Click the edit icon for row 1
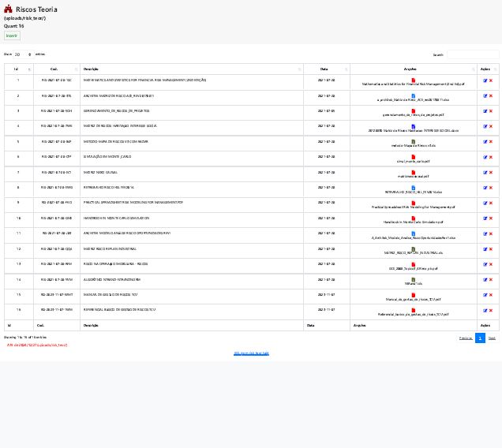Screen dimensions: 502x448 click(x=485, y=80)
